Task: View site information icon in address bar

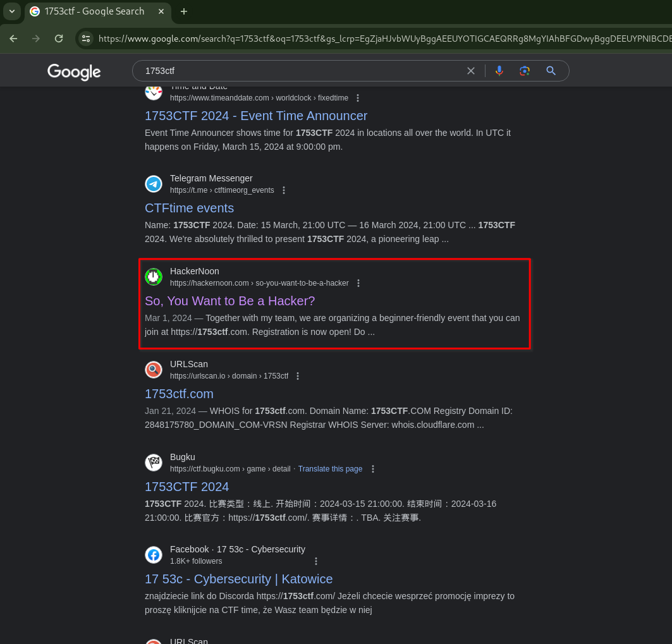Action: [86, 39]
